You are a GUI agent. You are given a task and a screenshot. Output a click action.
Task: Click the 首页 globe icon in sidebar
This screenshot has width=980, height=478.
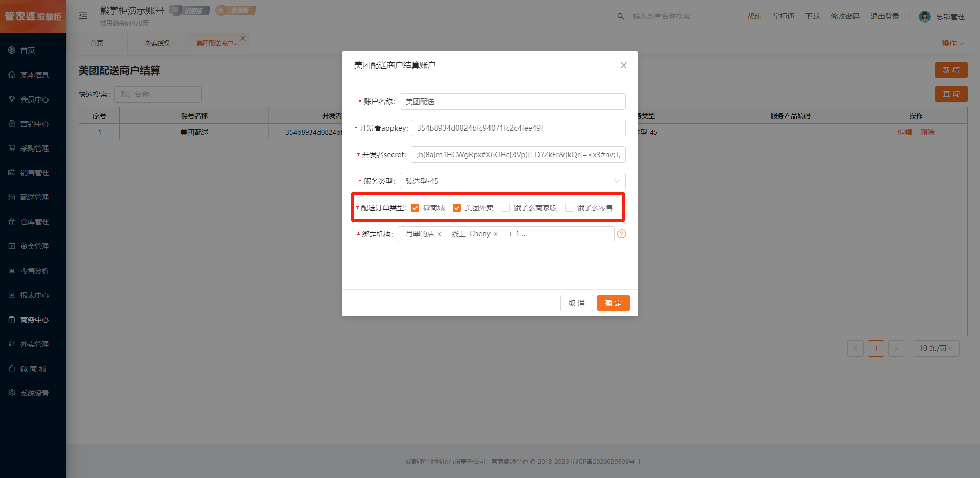pyautogui.click(x=12, y=50)
